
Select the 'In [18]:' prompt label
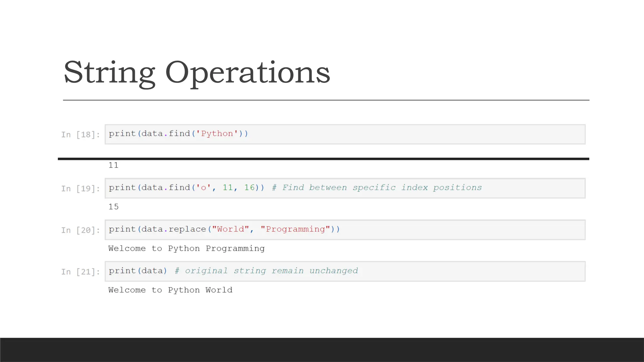pyautogui.click(x=80, y=135)
